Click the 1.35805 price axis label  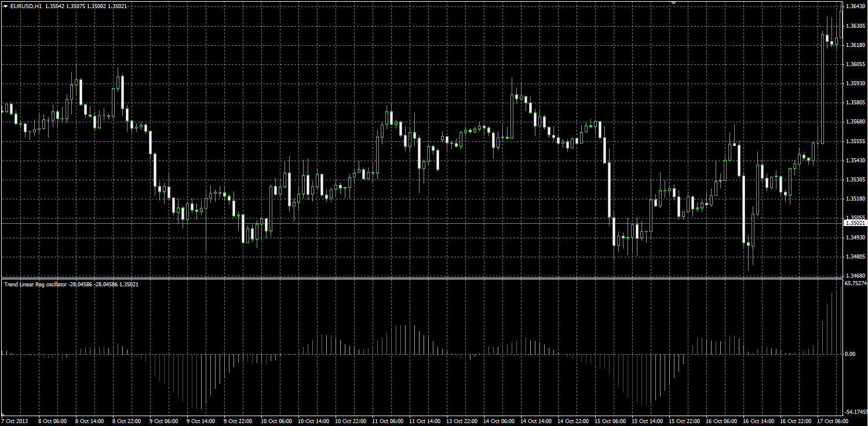click(856, 103)
